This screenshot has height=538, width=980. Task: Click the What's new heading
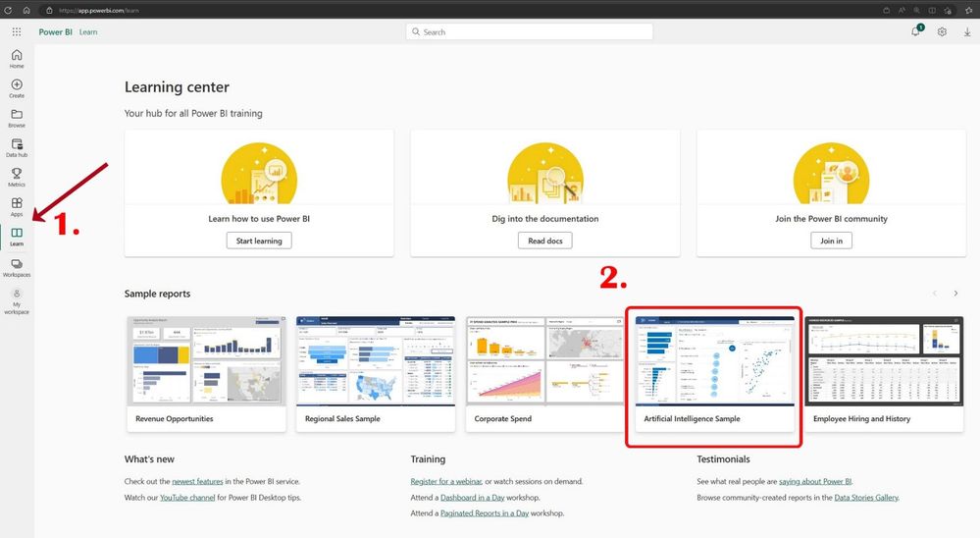tap(149, 459)
